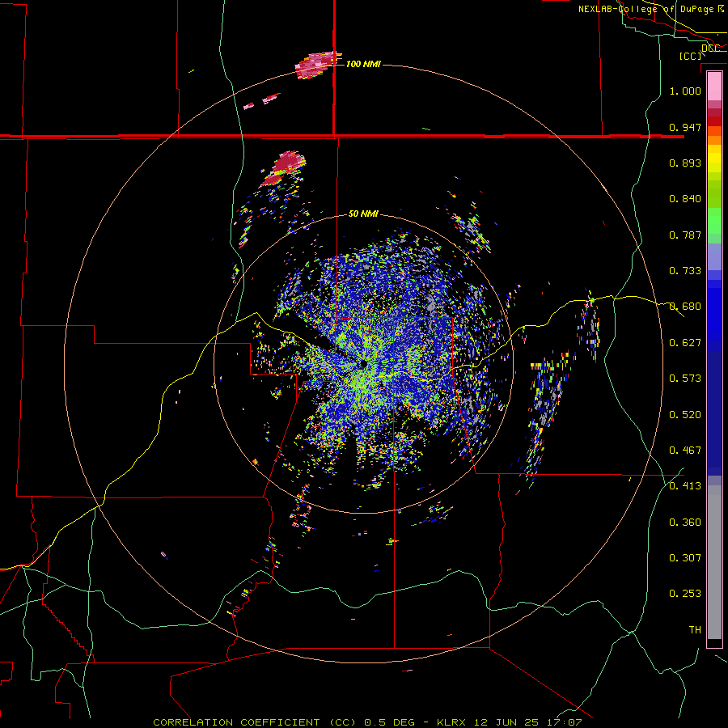Click the NEXLAB-College of DuPage header text

tap(645, 9)
